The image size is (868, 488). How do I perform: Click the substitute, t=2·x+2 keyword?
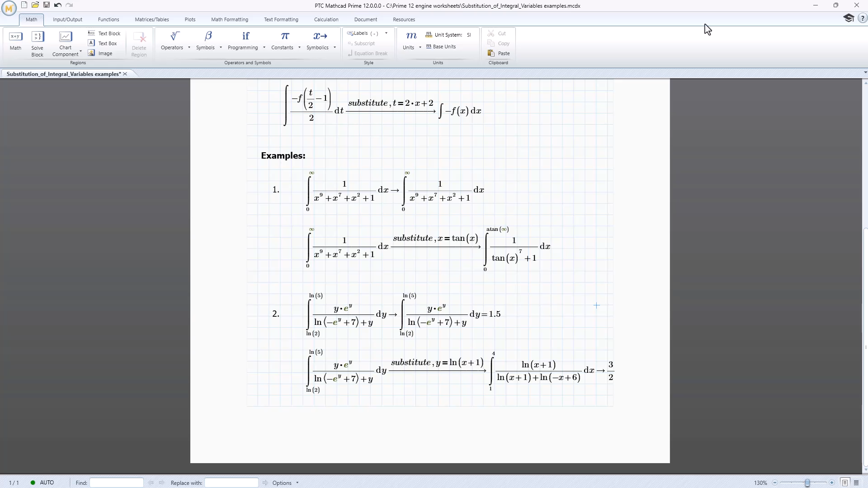391,103
